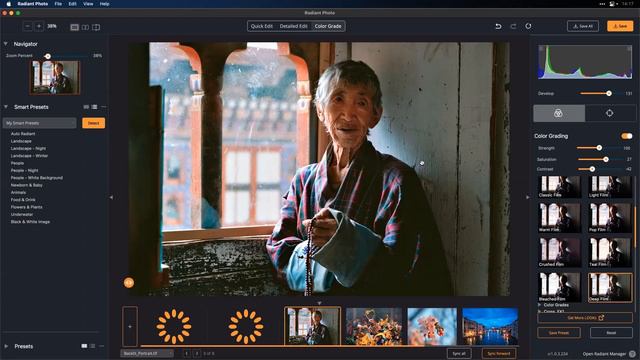Image resolution: width=640 pixels, height=360 pixels.
Task: Click the Sync all button
Action: [x=459, y=353]
